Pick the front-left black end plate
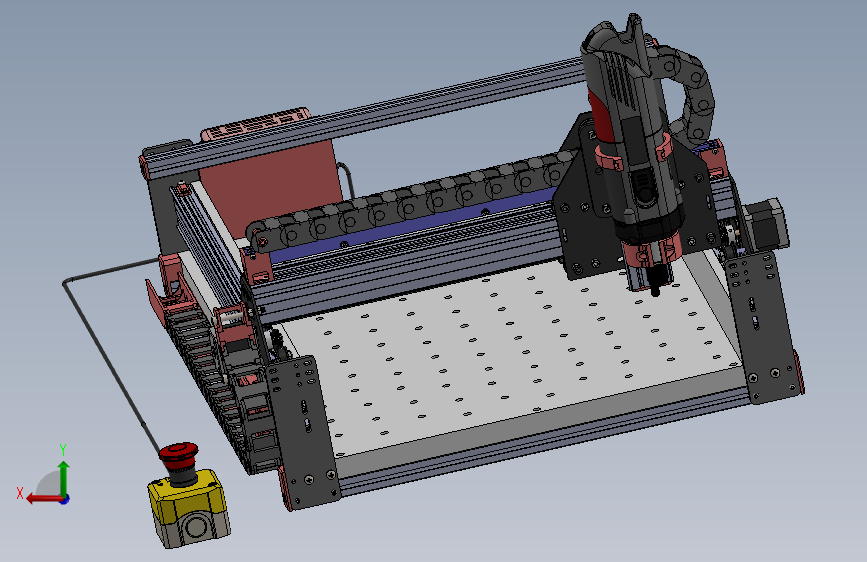Image resolution: width=867 pixels, height=562 pixels. tap(302, 431)
